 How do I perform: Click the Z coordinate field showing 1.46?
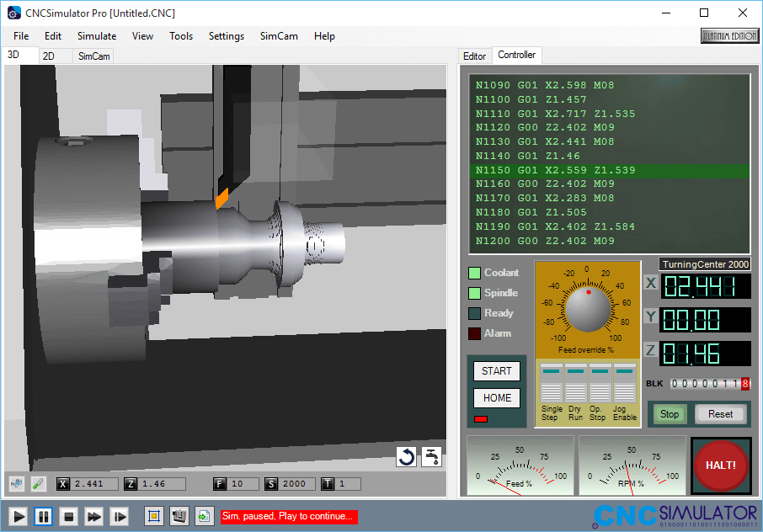161,484
